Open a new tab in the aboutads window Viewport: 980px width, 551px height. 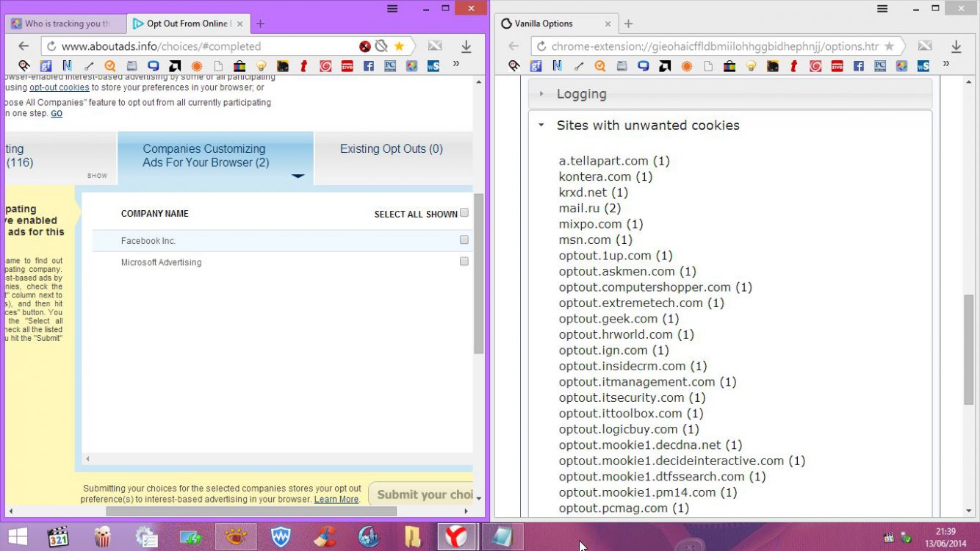(260, 24)
